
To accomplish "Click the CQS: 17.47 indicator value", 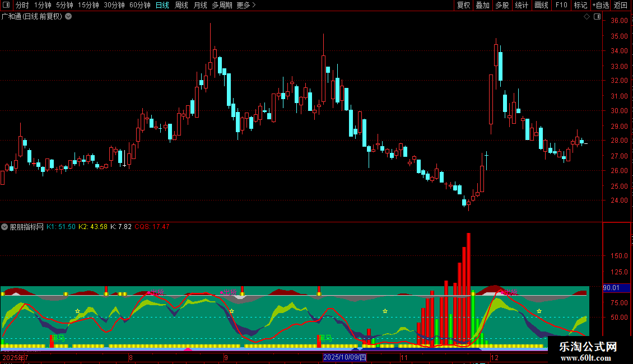I will [x=152, y=227].
